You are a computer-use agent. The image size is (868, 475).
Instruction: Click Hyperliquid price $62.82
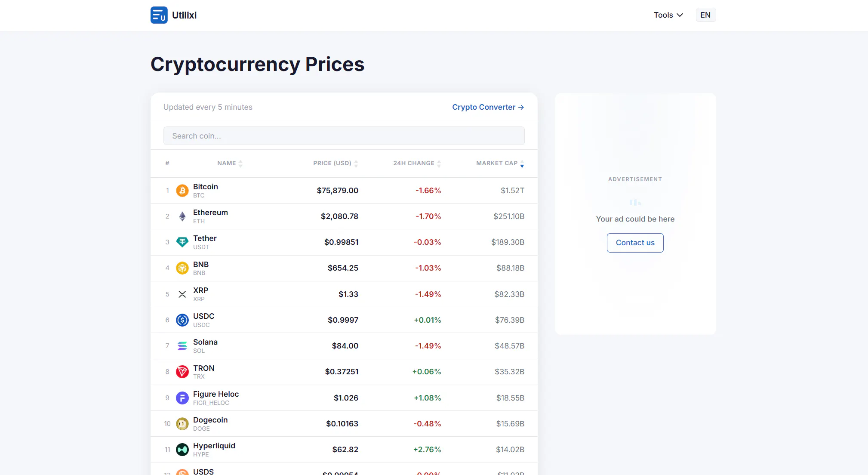(x=345, y=450)
